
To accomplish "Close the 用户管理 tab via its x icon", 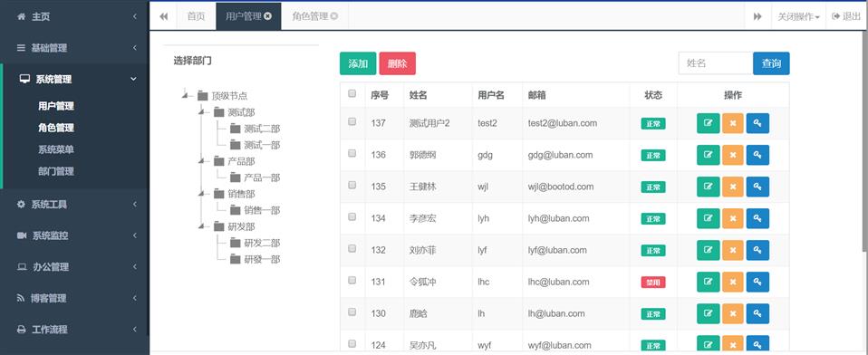I will [x=268, y=16].
